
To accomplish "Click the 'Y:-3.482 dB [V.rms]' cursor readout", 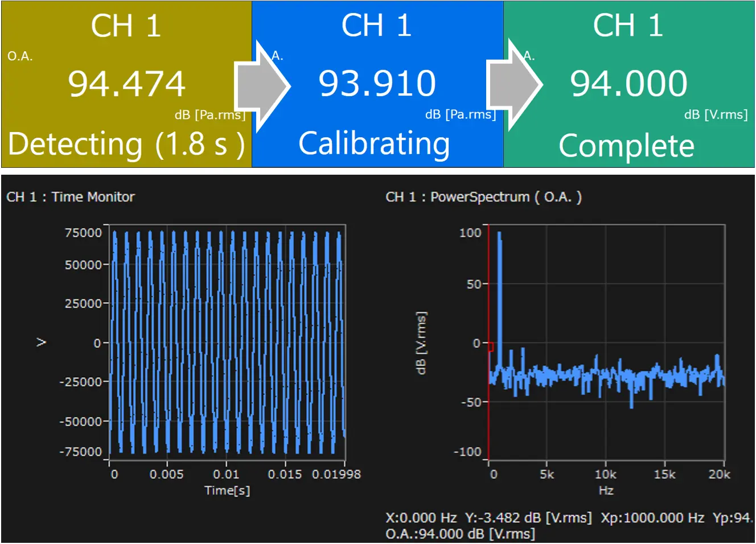I will point(528,518).
